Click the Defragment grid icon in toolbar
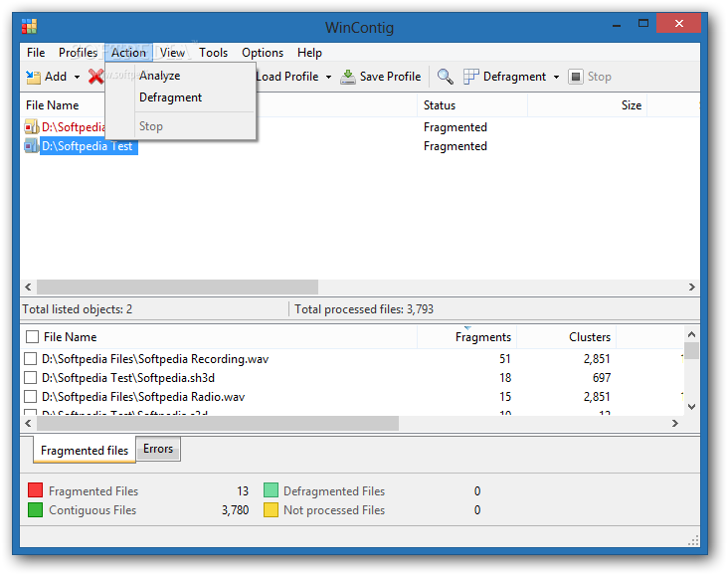 [x=470, y=77]
